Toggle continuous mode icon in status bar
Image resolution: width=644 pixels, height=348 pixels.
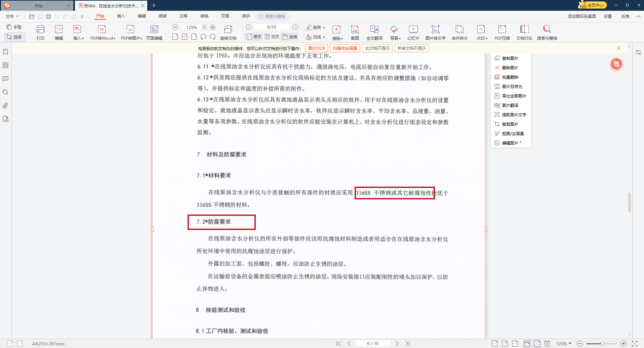click(527, 344)
